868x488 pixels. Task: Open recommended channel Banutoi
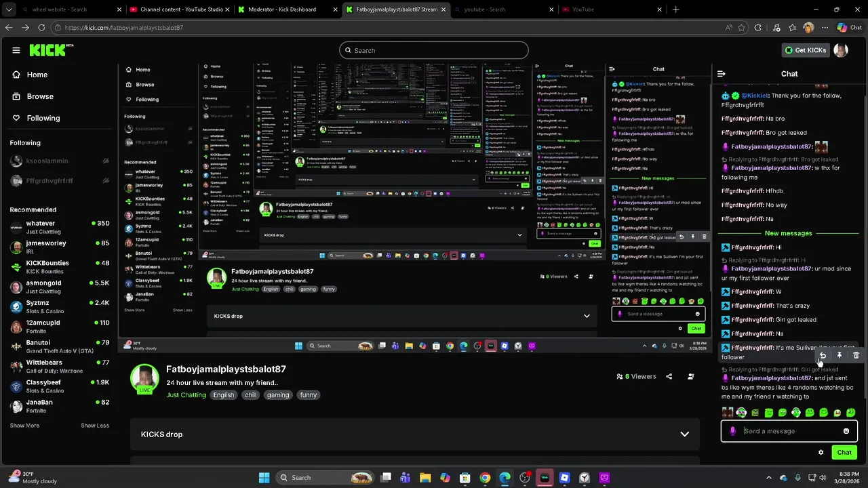point(60,346)
